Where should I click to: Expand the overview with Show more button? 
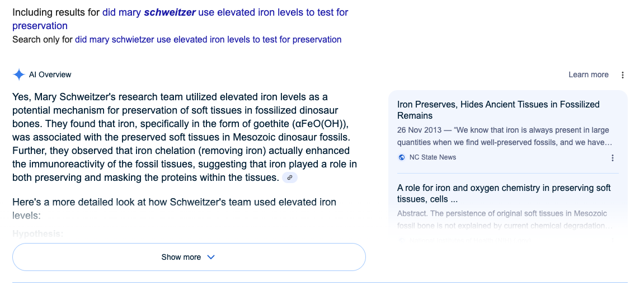(189, 257)
